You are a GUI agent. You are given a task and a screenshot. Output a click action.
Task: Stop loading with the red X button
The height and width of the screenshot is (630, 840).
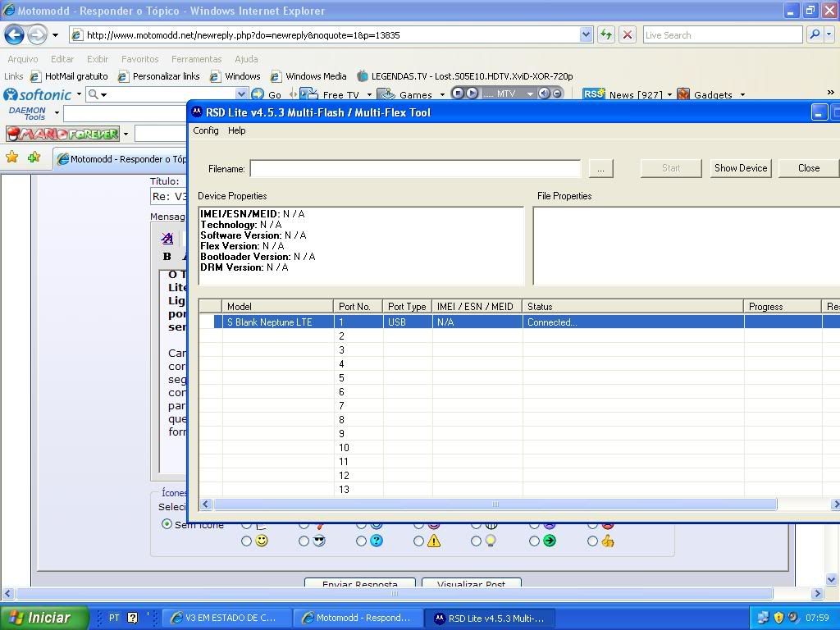click(x=628, y=35)
